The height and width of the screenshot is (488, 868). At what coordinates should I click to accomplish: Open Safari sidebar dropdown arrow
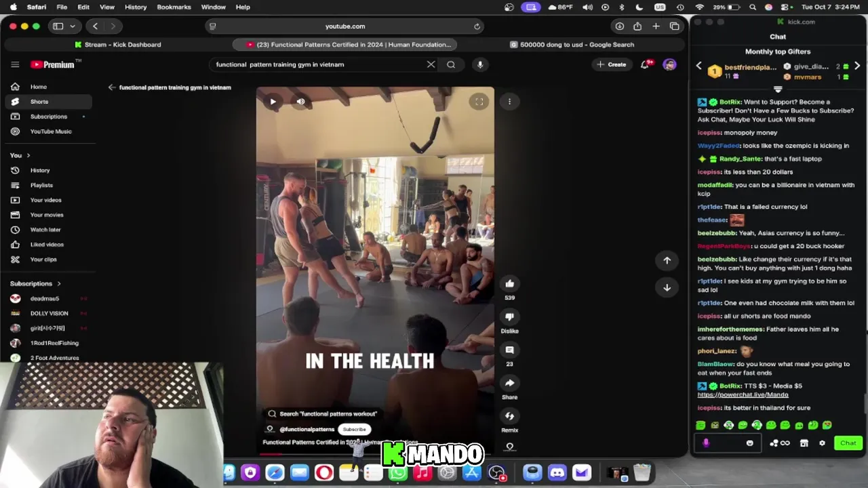point(72,26)
